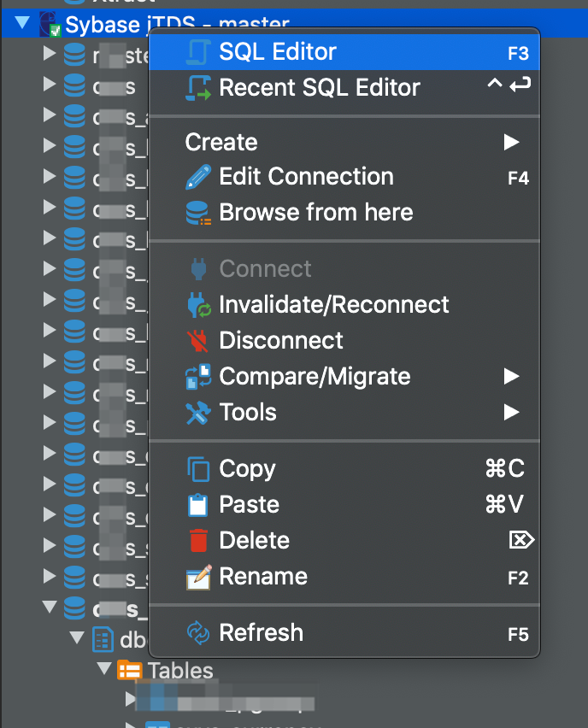Collapse the Tables node
Viewport: 588px width, 728px height.
coord(103,670)
